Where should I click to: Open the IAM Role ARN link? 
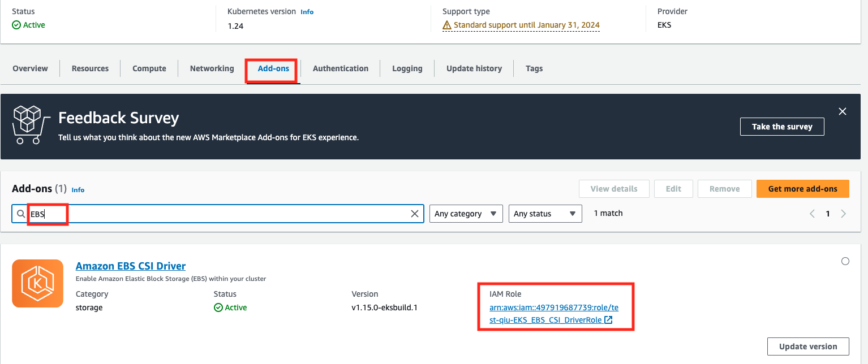553,314
